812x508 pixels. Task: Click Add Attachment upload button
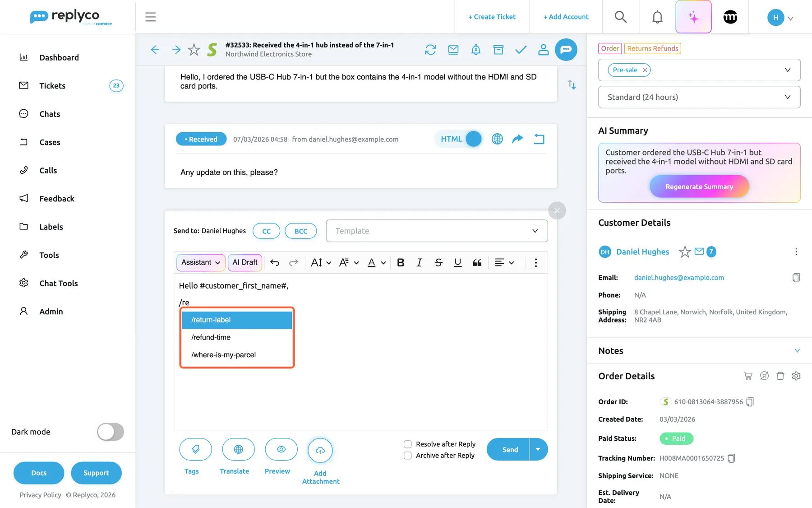tap(320, 450)
